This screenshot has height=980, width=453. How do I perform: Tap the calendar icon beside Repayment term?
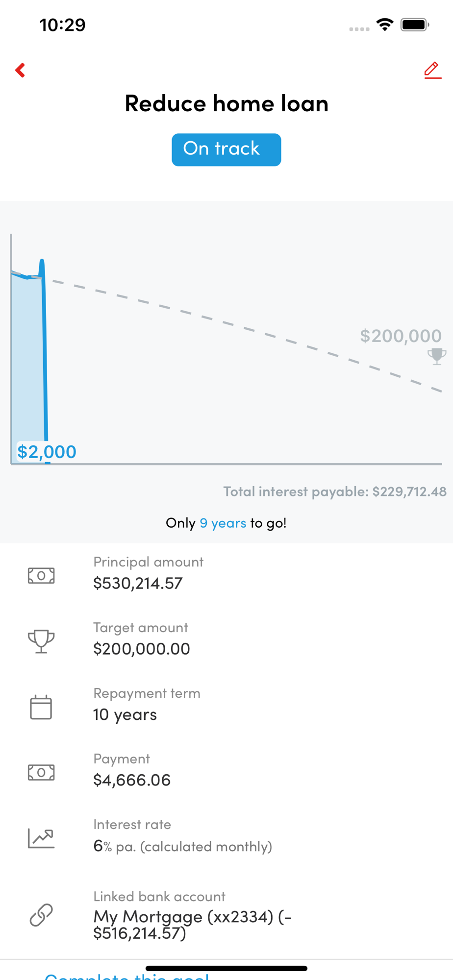[41, 707]
